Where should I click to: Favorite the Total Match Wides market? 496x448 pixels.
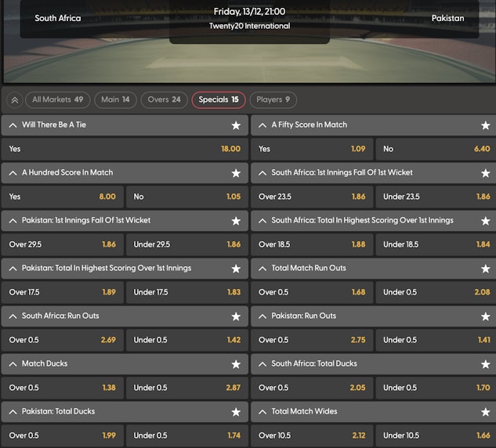point(485,412)
